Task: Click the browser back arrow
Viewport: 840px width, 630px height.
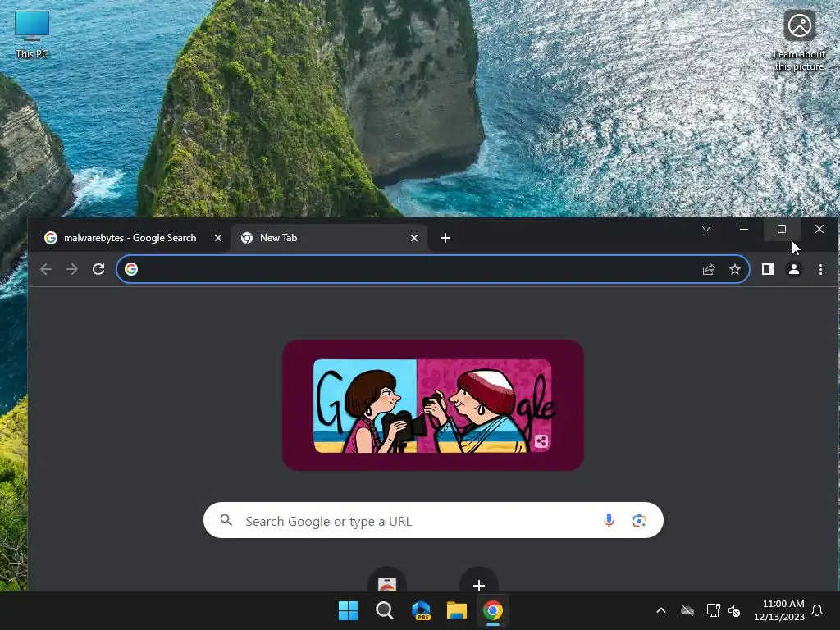Action: coord(46,269)
